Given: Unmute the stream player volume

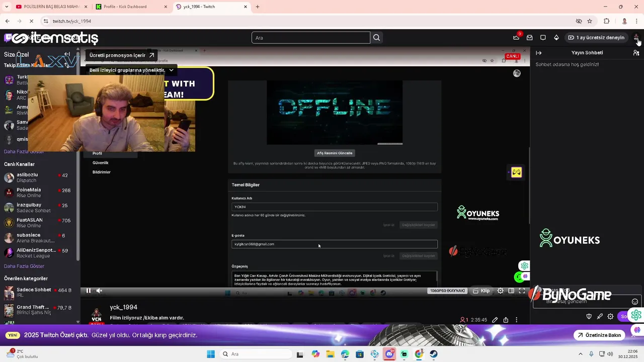Looking at the screenshot, I should click(99, 291).
